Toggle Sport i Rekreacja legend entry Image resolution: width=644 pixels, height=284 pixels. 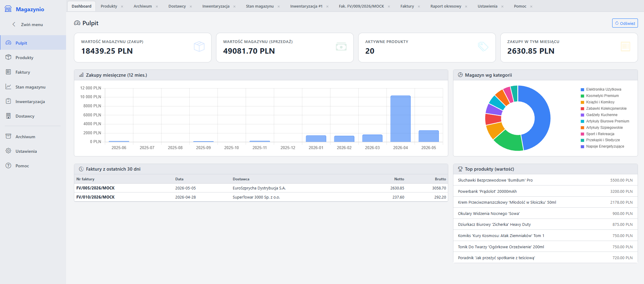[x=597, y=134]
